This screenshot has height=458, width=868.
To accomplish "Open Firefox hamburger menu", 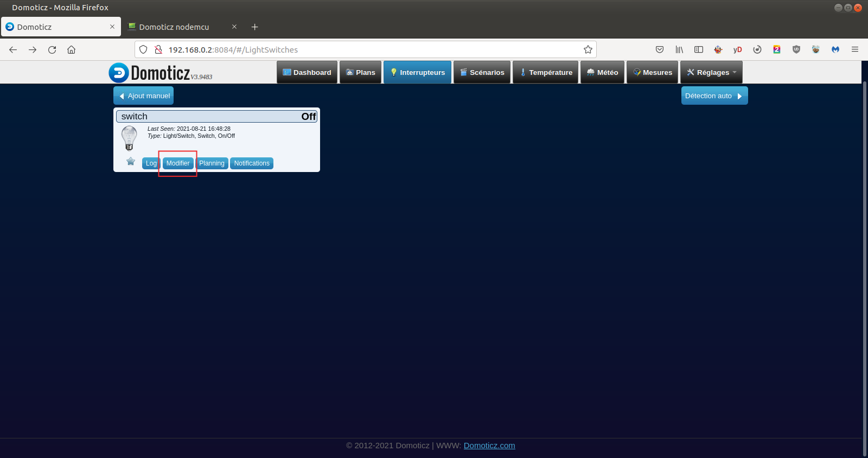I will pos(855,50).
